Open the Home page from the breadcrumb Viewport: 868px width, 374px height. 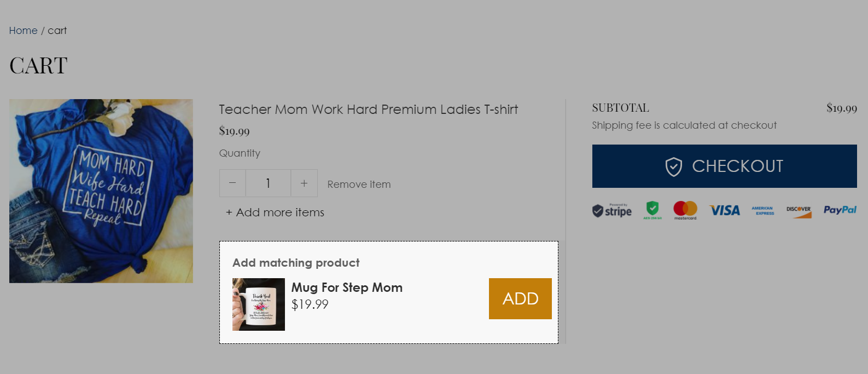pyautogui.click(x=23, y=31)
